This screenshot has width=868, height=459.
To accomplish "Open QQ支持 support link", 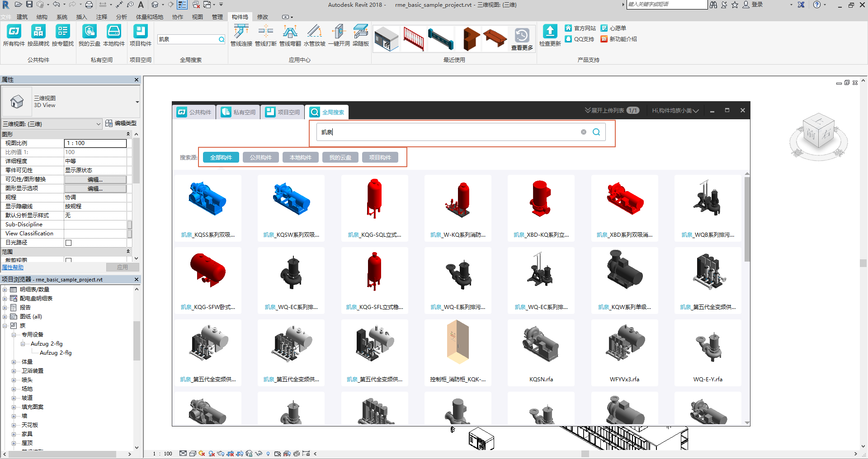I will point(580,39).
